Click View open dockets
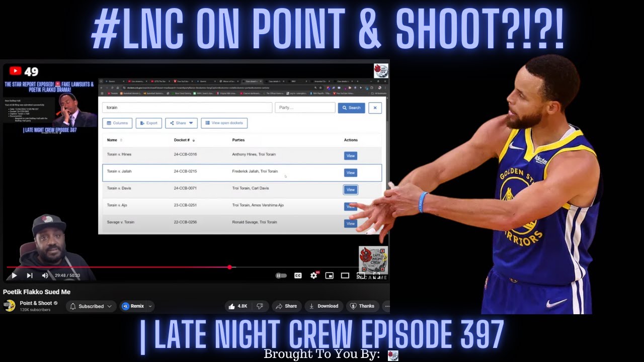644x362 pixels. pyautogui.click(x=224, y=123)
